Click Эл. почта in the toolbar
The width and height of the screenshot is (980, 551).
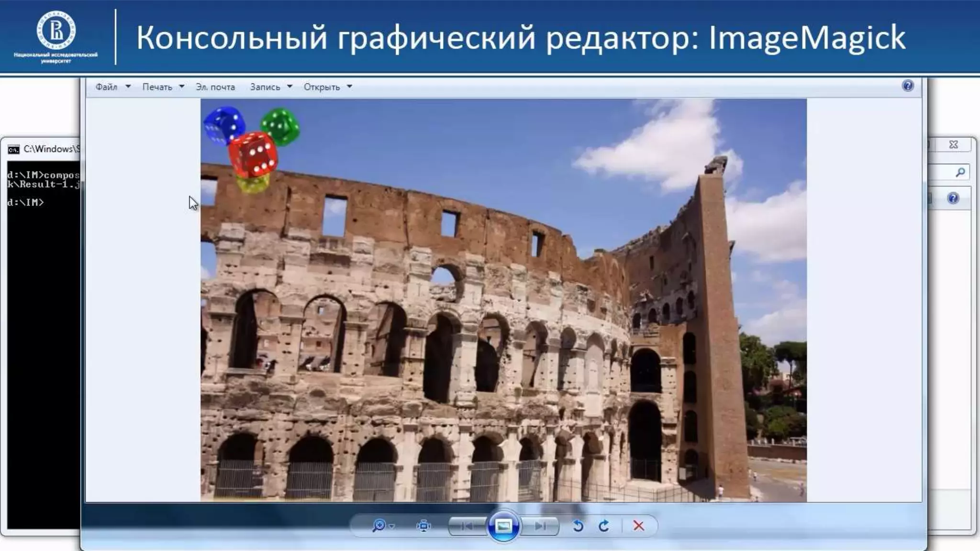coord(215,87)
